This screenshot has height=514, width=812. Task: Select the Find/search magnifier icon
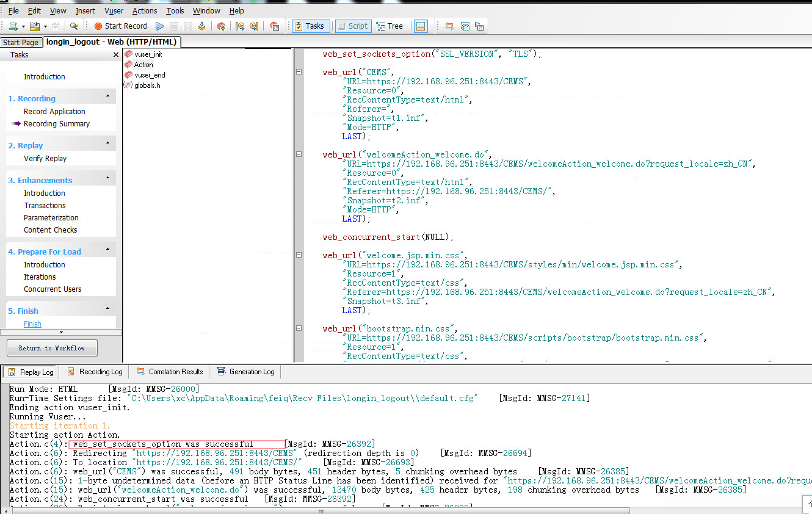point(73,26)
